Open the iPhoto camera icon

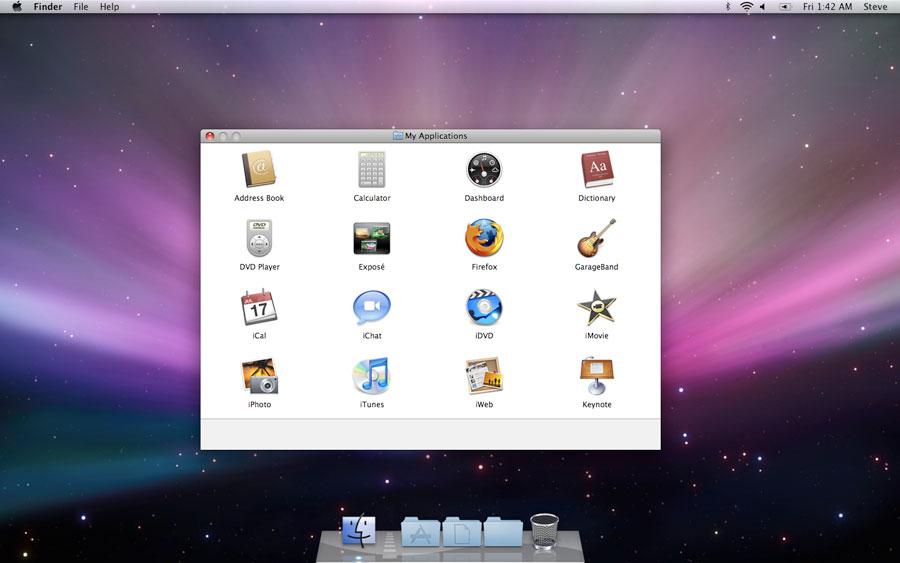click(x=259, y=376)
